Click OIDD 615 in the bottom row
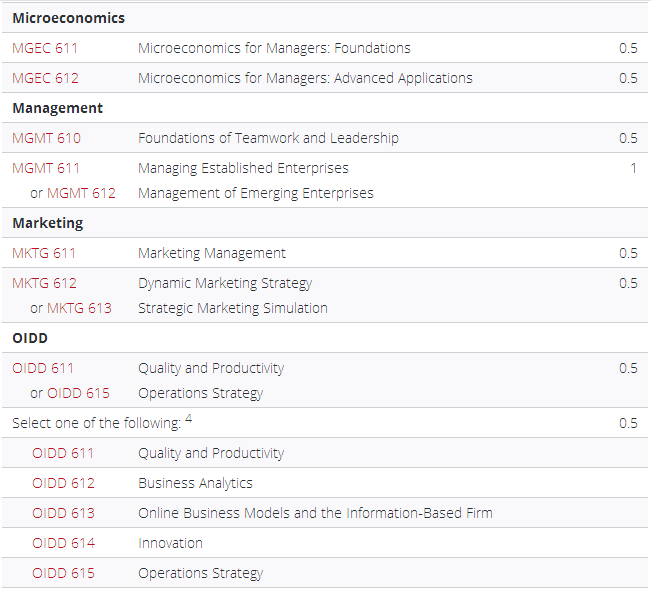 tap(63, 573)
